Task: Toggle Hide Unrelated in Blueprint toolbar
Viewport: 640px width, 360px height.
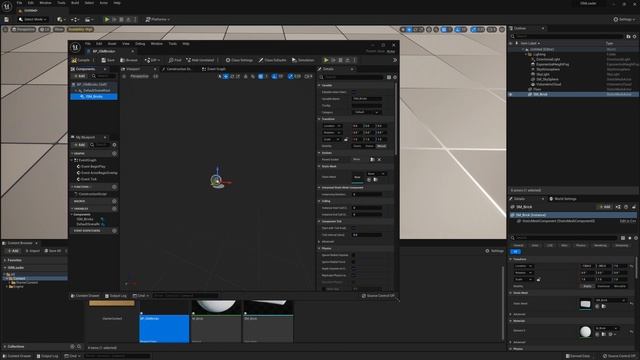Action: point(200,60)
